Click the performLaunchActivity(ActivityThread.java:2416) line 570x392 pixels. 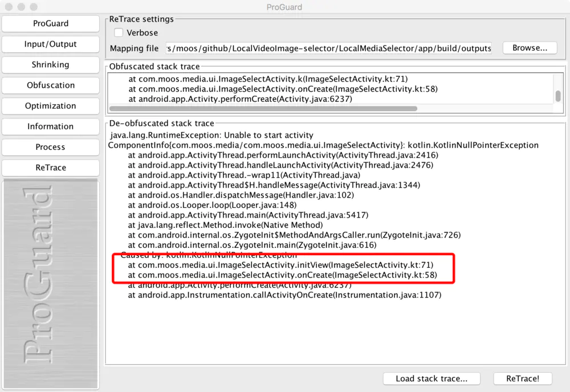click(x=283, y=155)
